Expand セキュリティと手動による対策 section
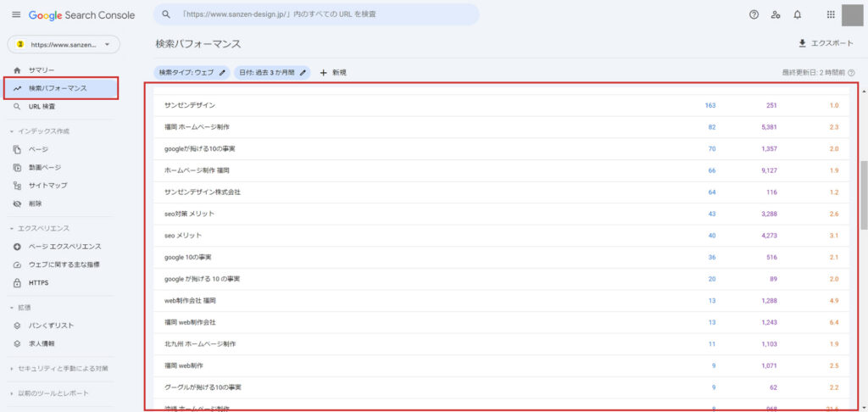This screenshot has height=412, width=868. tap(59, 369)
